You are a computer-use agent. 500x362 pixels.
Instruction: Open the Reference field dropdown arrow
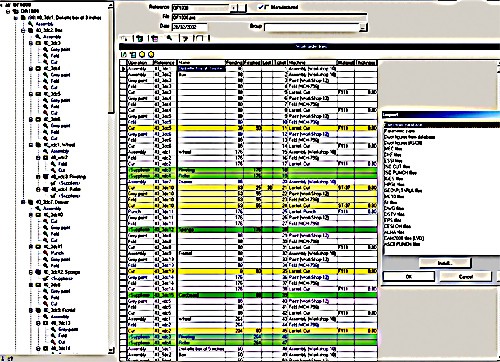[x=234, y=8]
